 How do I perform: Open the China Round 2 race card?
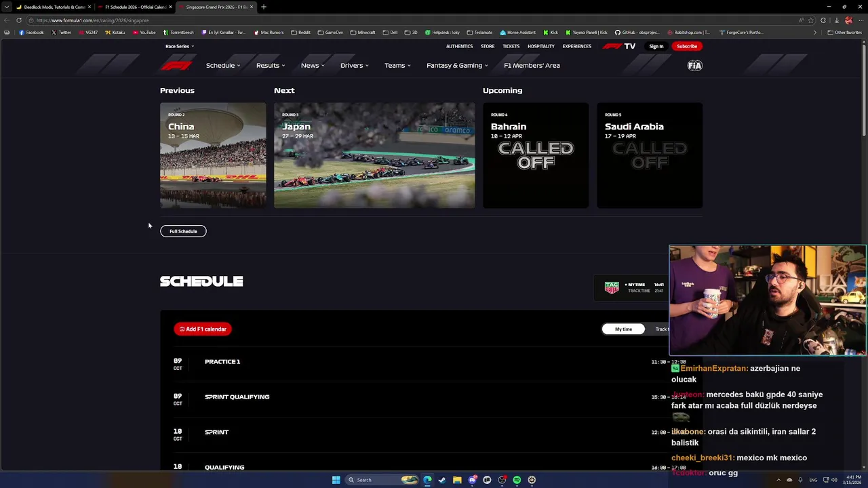click(x=213, y=155)
